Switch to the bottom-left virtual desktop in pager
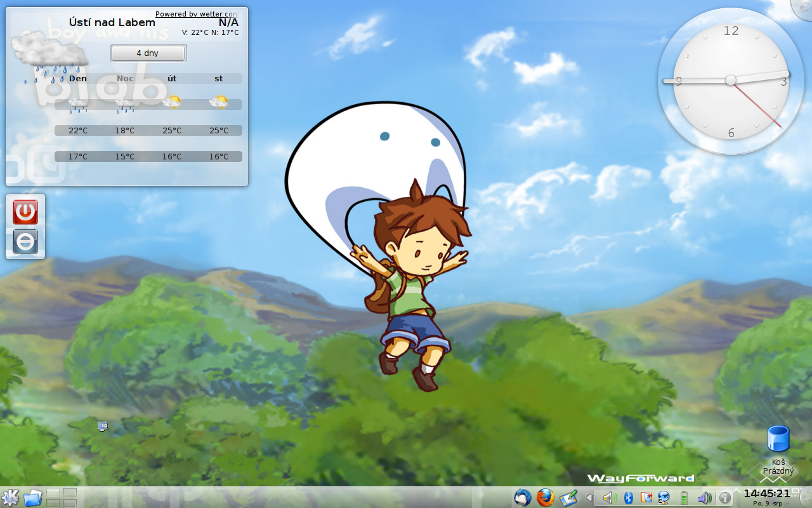 point(54,502)
